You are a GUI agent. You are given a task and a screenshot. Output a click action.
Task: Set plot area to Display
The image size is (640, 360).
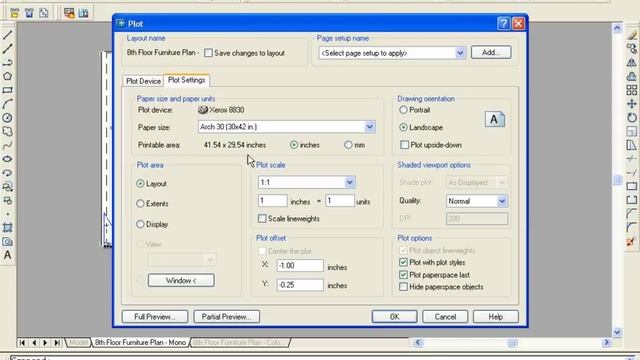140,224
